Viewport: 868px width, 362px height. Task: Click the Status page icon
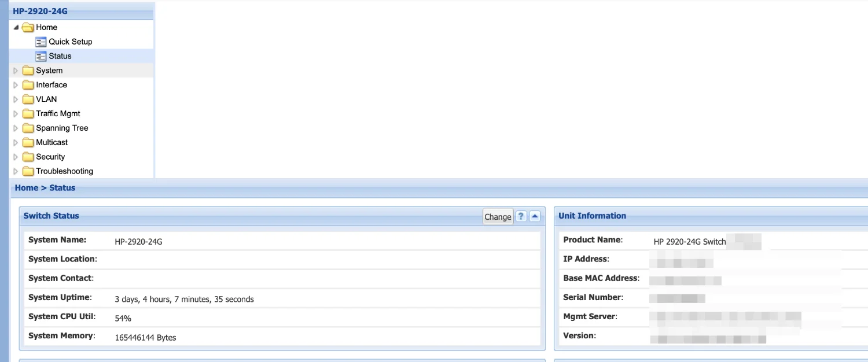[x=41, y=56]
